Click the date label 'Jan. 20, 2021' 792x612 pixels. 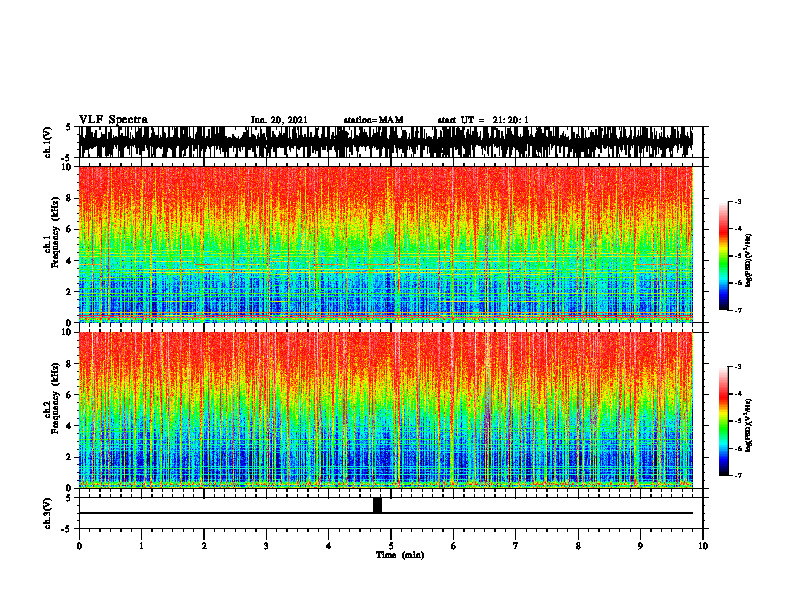tap(279, 120)
